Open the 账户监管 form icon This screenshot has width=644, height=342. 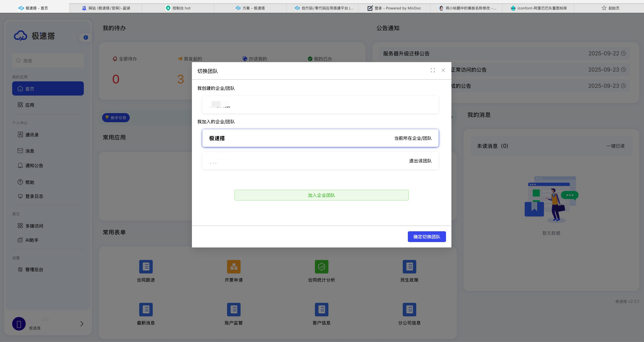234,310
